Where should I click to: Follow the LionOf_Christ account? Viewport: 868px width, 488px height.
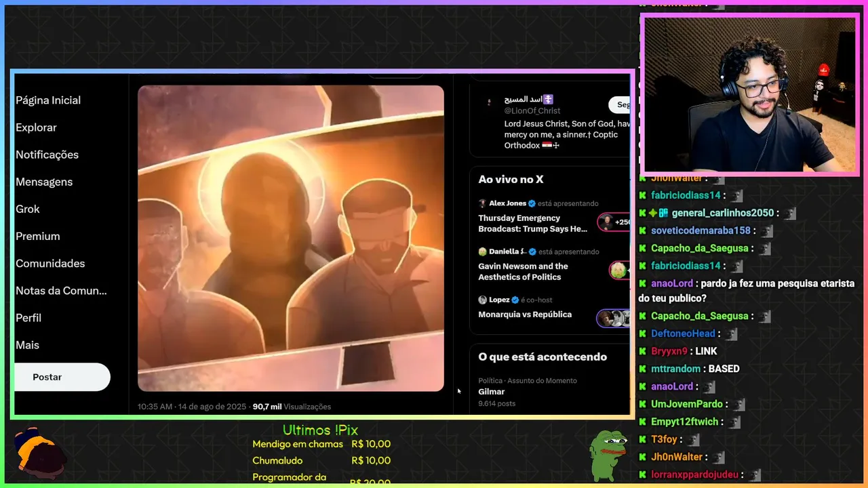(x=619, y=104)
